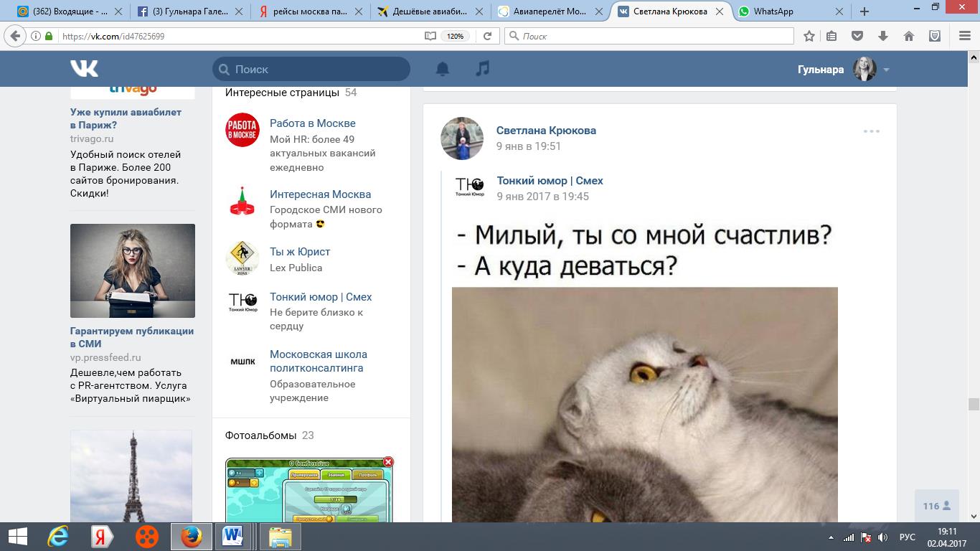Click the Eiffel Tower ad image
Screen dimensions: 980x551
[x=131, y=476]
